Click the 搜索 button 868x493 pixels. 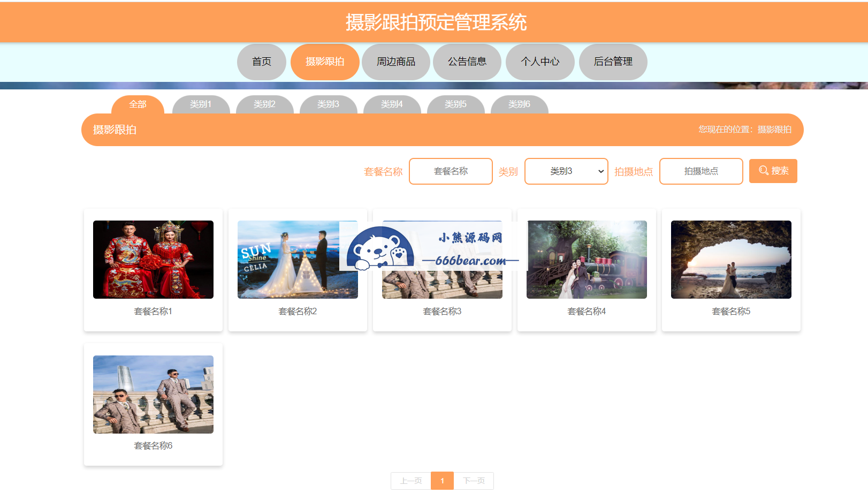pos(773,171)
